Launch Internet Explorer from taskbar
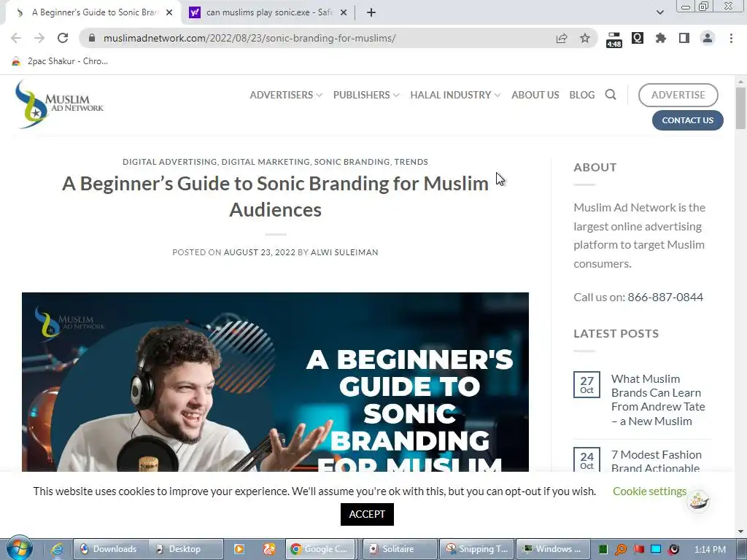747x560 pixels. point(57,549)
